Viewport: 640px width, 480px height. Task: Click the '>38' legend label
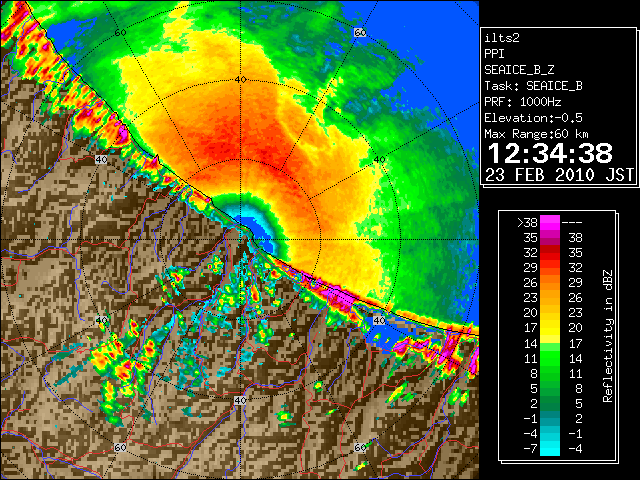click(527, 223)
